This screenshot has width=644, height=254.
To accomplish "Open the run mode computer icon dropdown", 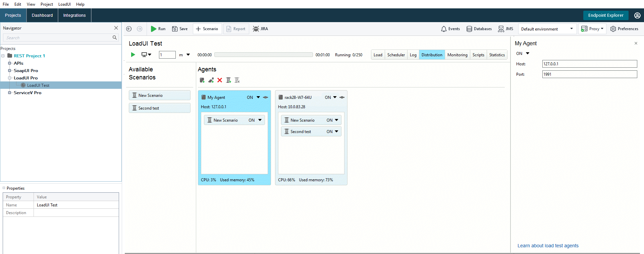I will click(146, 55).
